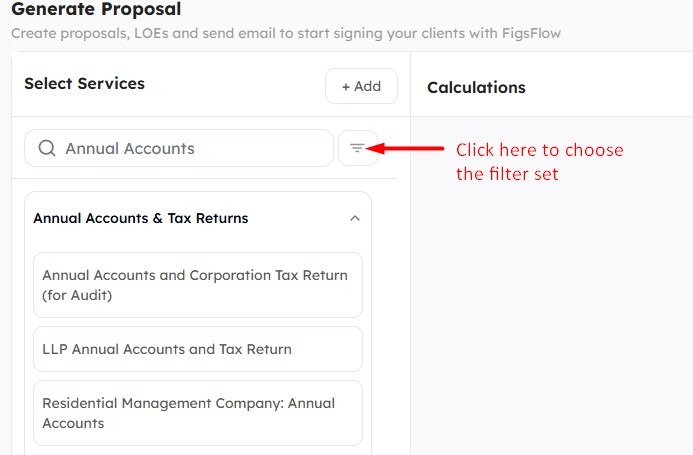The width and height of the screenshot is (693, 455).
Task: Click the red arrow annotation graphic
Action: coord(405,148)
